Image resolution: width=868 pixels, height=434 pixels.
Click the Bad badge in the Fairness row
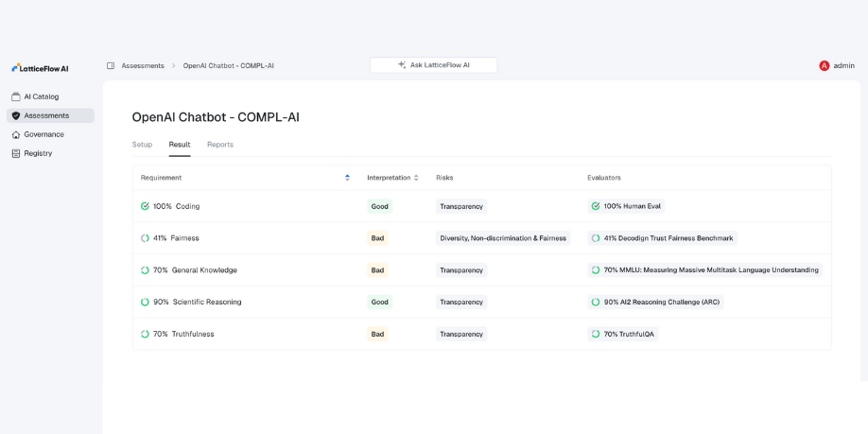(377, 238)
